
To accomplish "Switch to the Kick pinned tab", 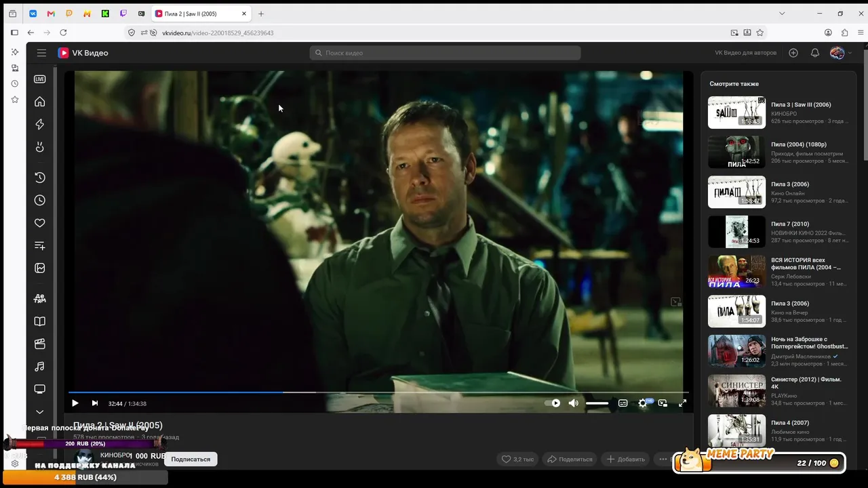I will (x=105, y=14).
